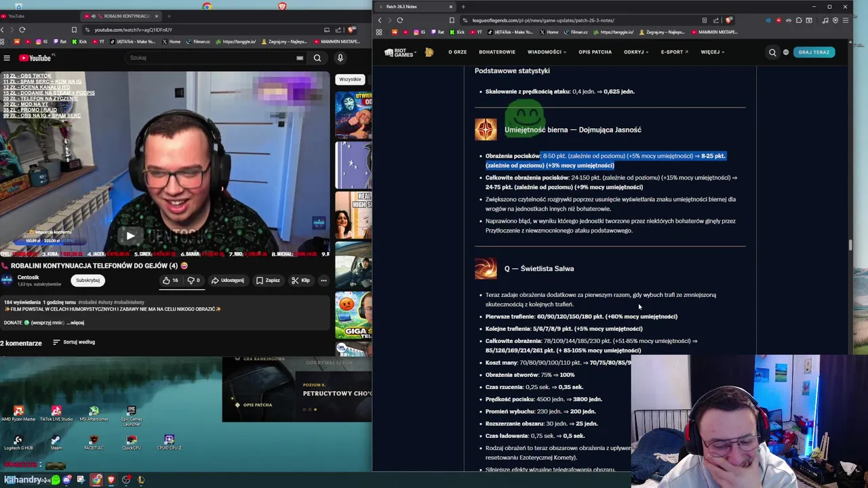Expand description with ...więcej
This screenshot has height=488, width=868.
coord(76,323)
